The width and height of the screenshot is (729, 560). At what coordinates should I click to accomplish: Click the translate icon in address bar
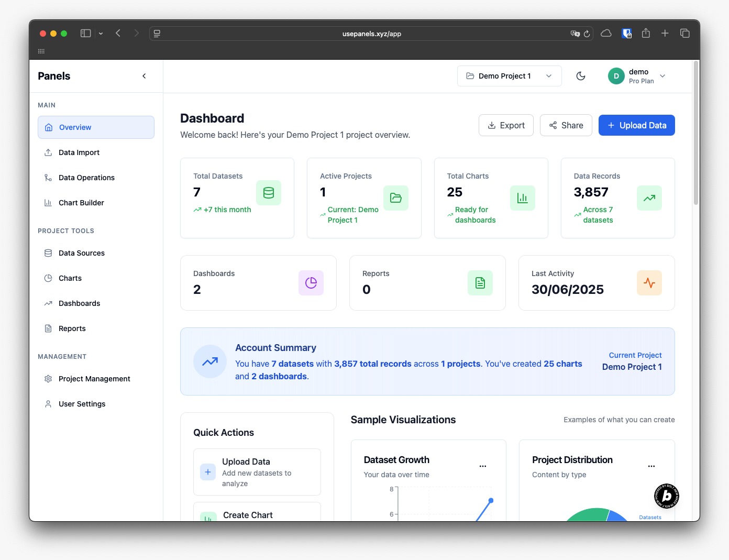point(575,34)
